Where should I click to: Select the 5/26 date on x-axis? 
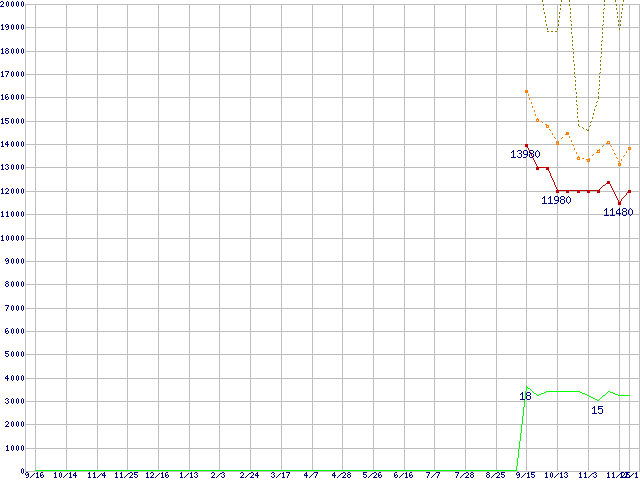(372, 475)
